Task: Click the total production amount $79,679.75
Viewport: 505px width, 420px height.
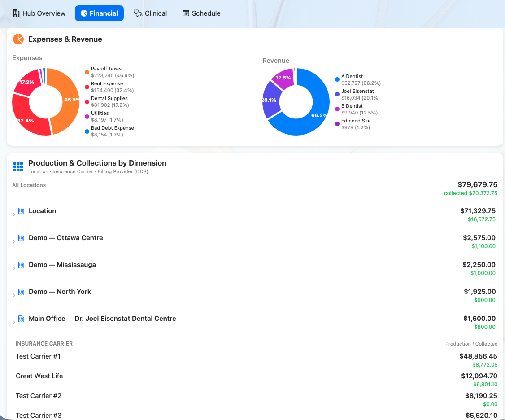Action: tap(477, 184)
